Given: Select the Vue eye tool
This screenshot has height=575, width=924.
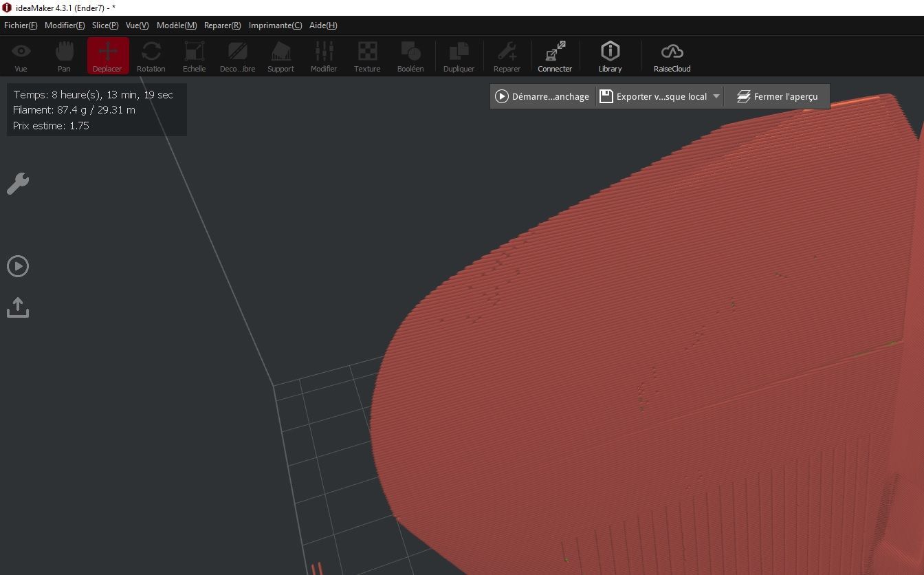Looking at the screenshot, I should coord(21,57).
